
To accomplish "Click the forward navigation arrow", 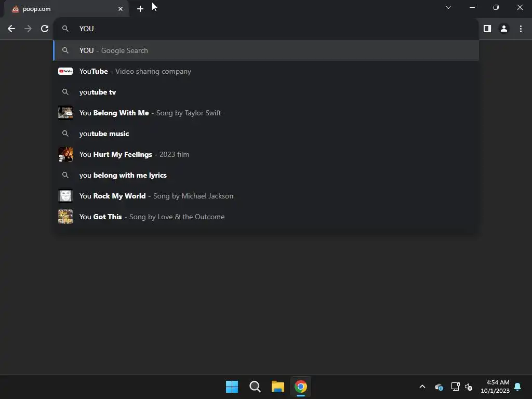I will pyautogui.click(x=28, y=29).
